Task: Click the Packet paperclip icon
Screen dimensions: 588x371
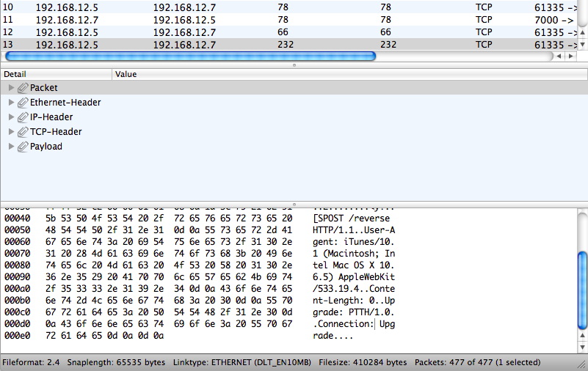Action: [x=23, y=87]
